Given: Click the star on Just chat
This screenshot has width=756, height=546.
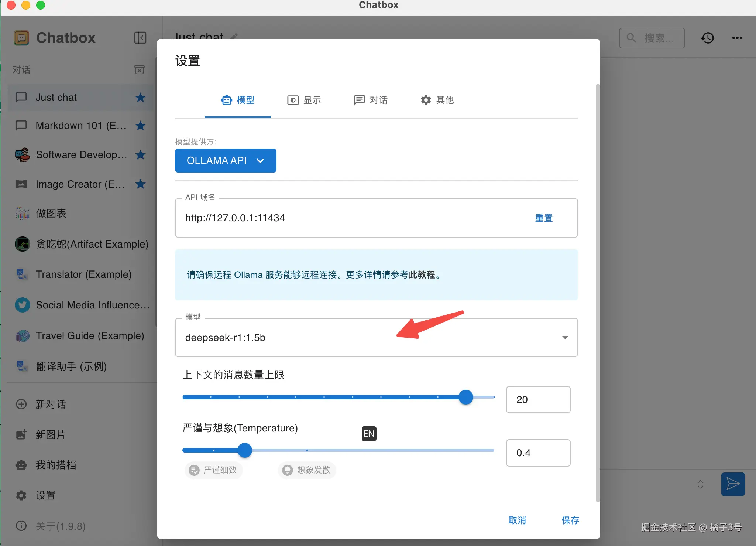Looking at the screenshot, I should click(140, 98).
